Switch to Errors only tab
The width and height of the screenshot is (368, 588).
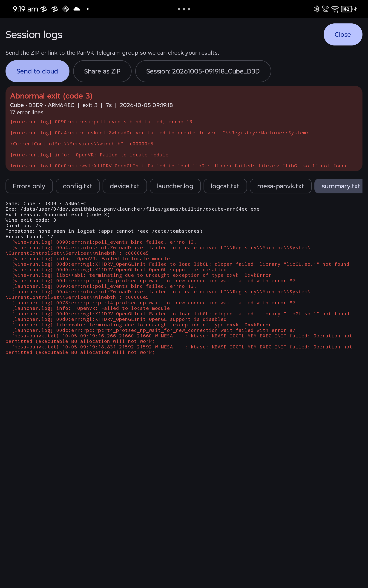click(x=29, y=186)
